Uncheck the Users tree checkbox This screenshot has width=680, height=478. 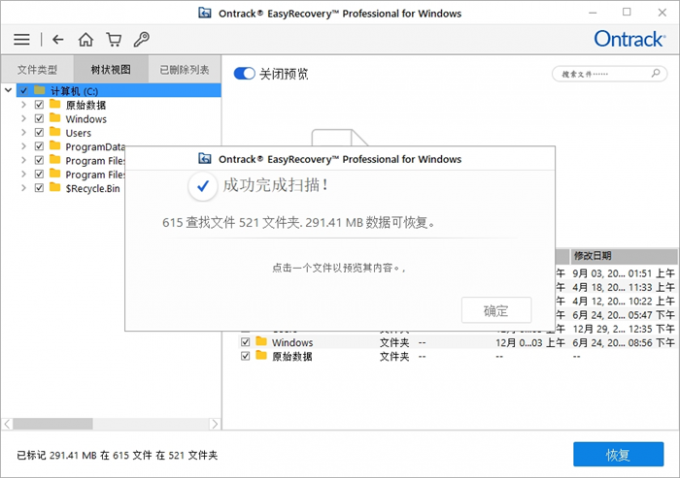(x=39, y=132)
